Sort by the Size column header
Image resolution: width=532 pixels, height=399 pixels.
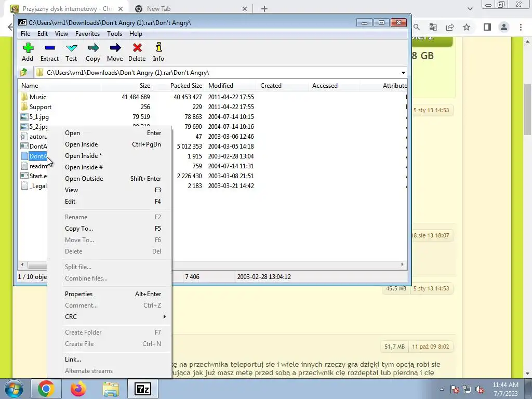(x=127, y=86)
